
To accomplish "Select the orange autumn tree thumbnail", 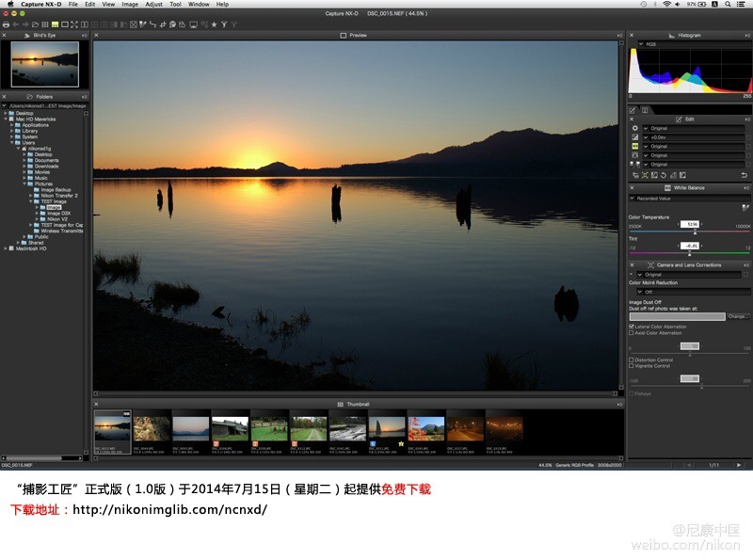I will click(x=425, y=429).
